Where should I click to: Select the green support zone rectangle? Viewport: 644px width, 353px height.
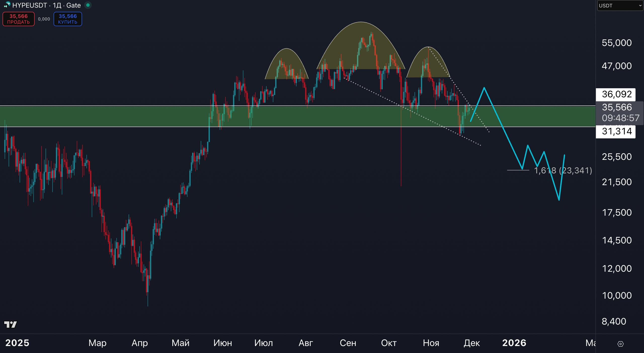[126, 117]
